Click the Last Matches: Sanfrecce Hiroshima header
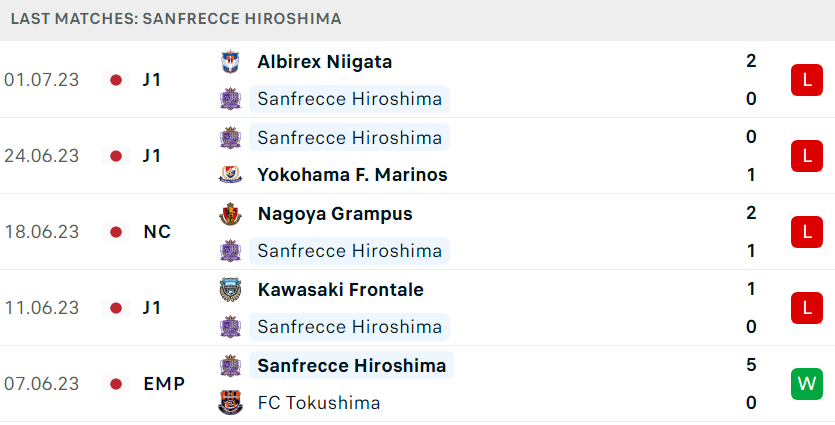 (x=176, y=19)
